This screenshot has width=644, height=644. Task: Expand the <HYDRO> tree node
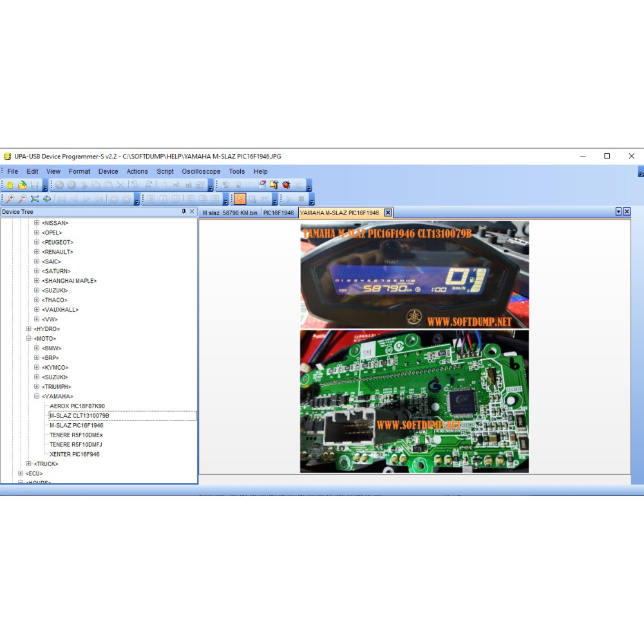[x=29, y=329]
